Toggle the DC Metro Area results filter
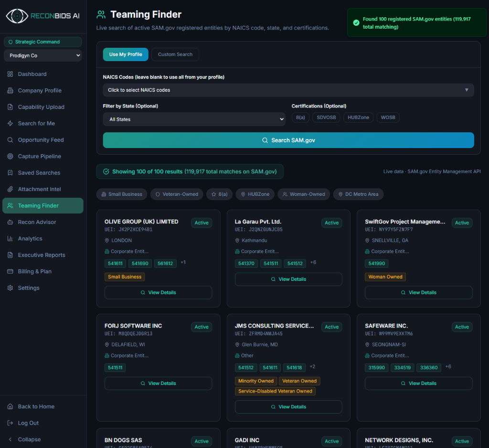The height and width of the screenshot is (448, 489). [358, 194]
